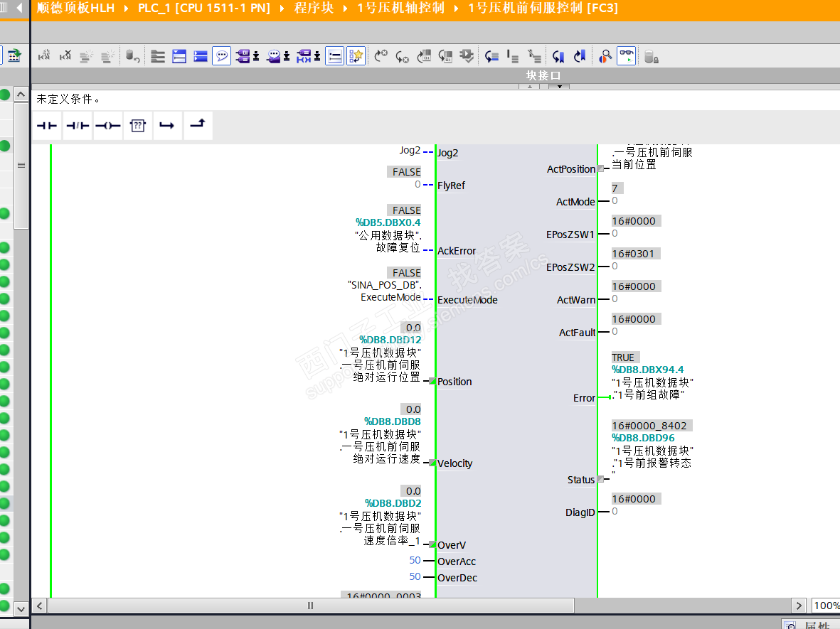Click the 块接口 block interface bar
The image size is (840, 629).
[x=543, y=75]
